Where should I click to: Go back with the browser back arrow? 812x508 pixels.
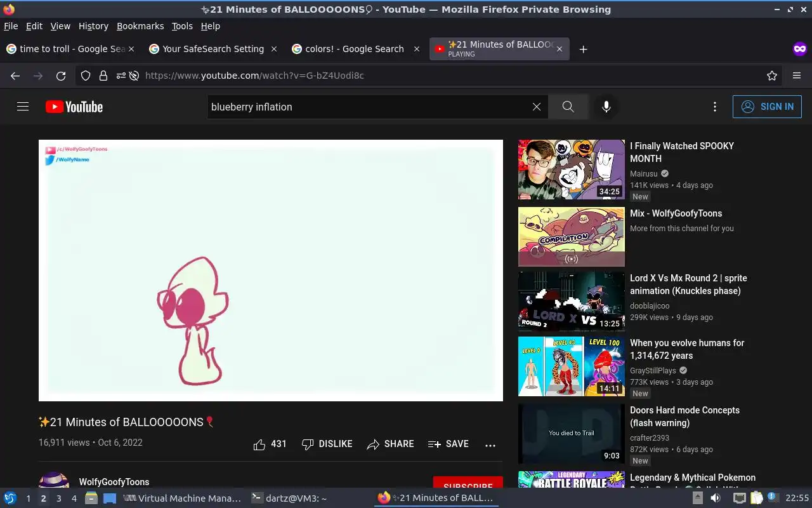click(x=15, y=76)
